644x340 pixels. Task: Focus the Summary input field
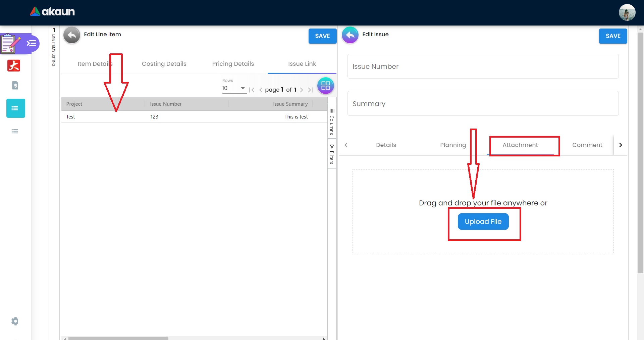[483, 104]
